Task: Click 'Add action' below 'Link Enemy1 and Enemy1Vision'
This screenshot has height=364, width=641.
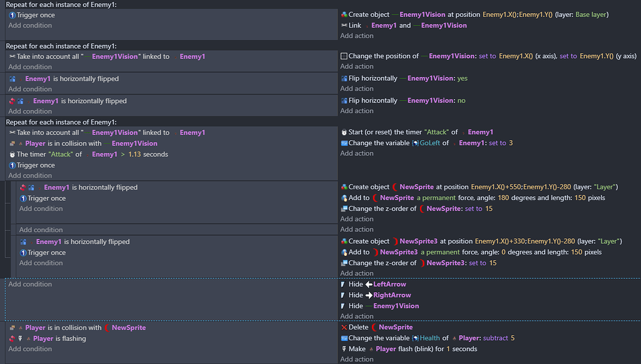Action: pos(357,36)
